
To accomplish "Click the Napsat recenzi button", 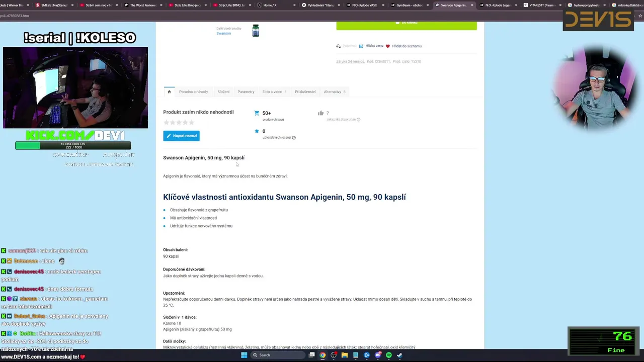I will coord(181,136).
